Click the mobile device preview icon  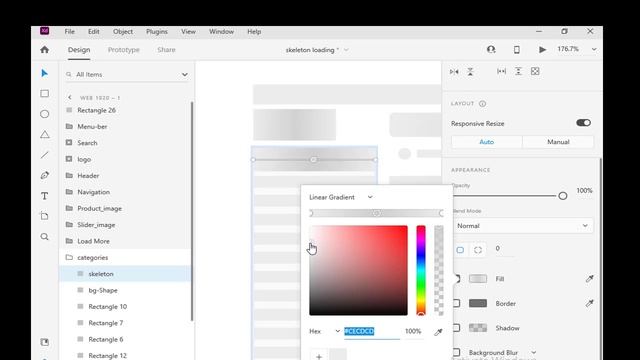(x=517, y=49)
